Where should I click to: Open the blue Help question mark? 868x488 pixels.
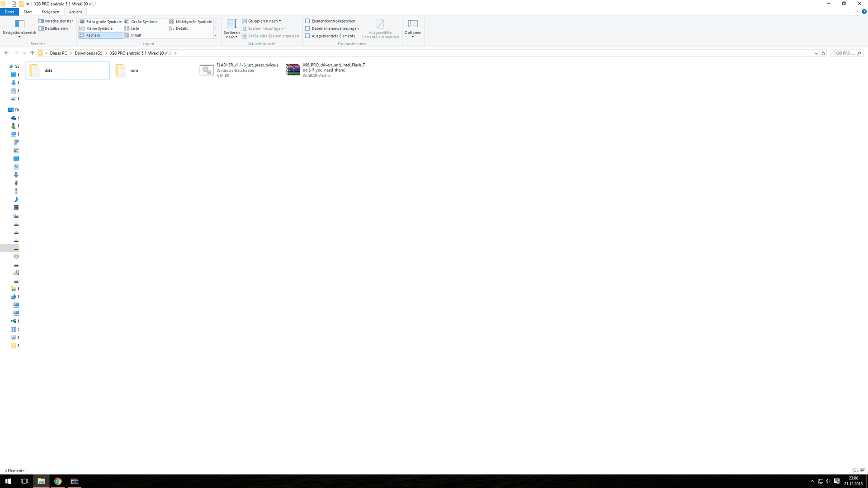(864, 12)
